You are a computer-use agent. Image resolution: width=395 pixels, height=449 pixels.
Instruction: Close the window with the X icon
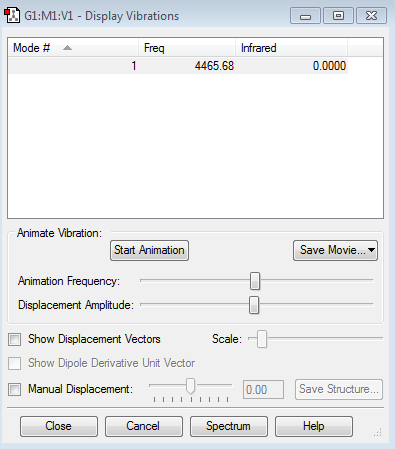point(371,16)
